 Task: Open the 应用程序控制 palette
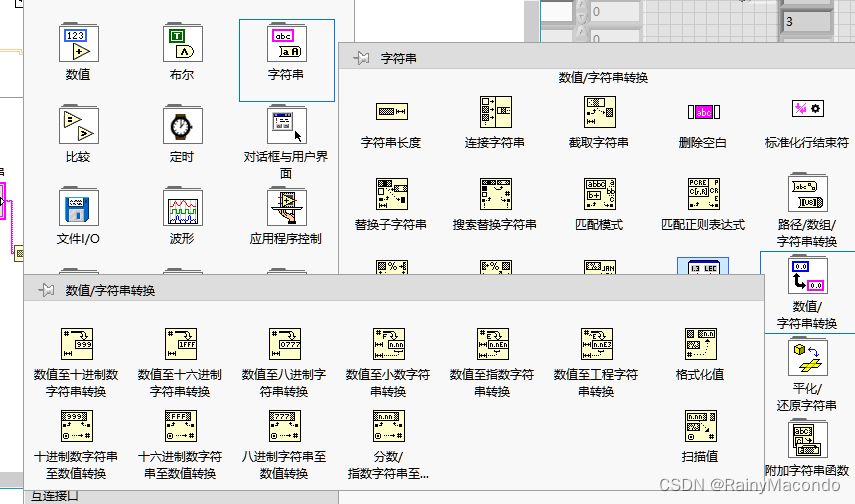(x=287, y=207)
